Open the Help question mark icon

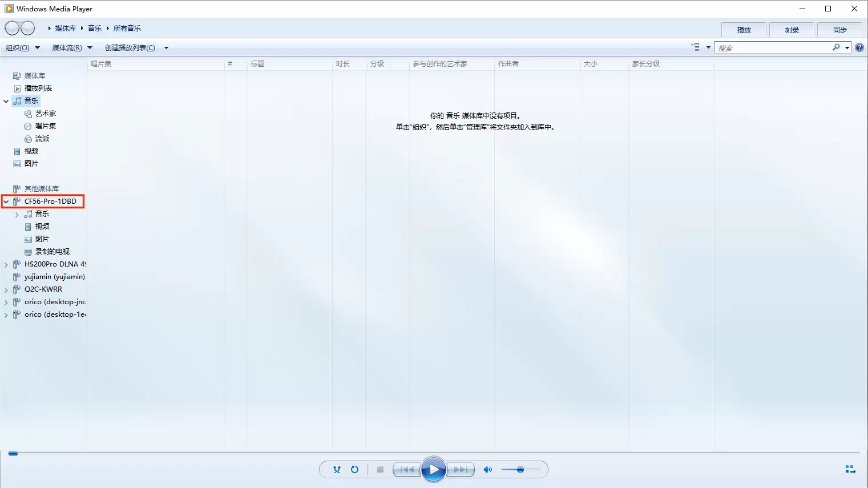(859, 48)
